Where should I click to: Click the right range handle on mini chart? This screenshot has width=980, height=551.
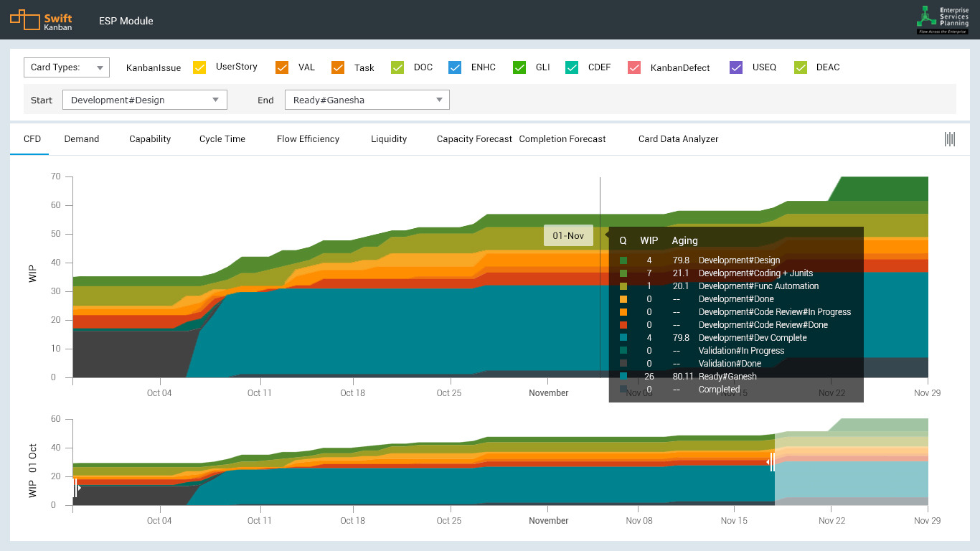pos(772,462)
